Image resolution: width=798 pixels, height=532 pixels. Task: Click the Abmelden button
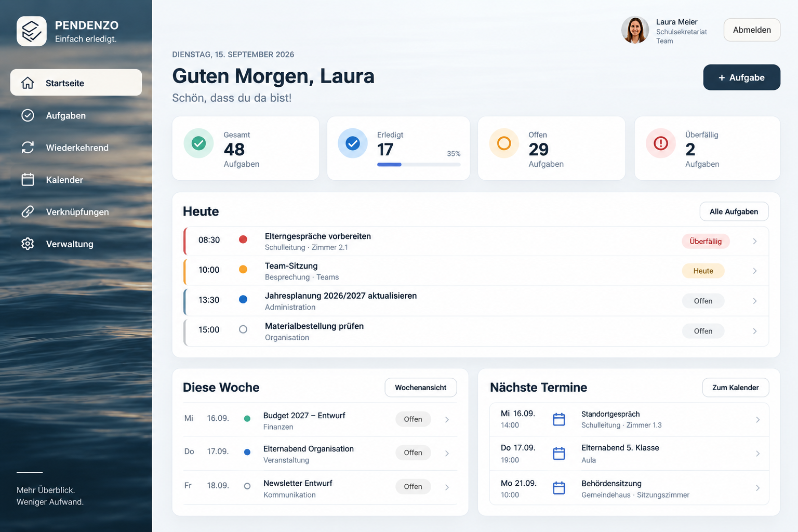[x=752, y=30]
